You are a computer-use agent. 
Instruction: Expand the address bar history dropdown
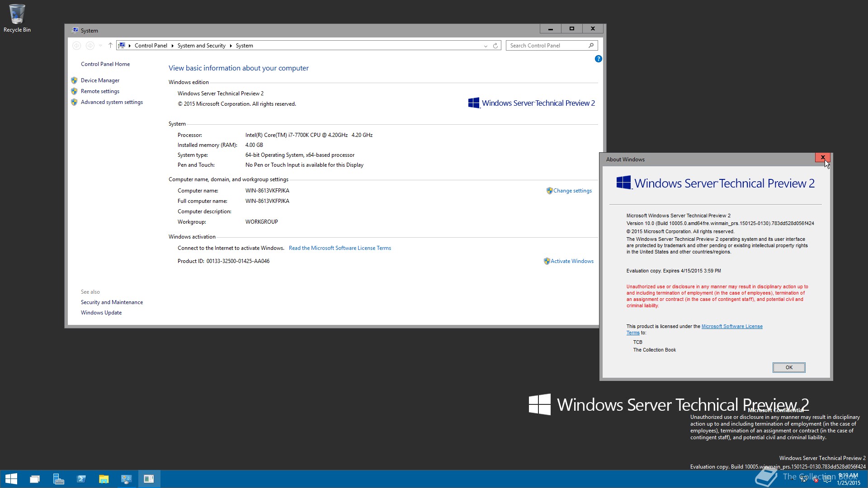click(486, 46)
